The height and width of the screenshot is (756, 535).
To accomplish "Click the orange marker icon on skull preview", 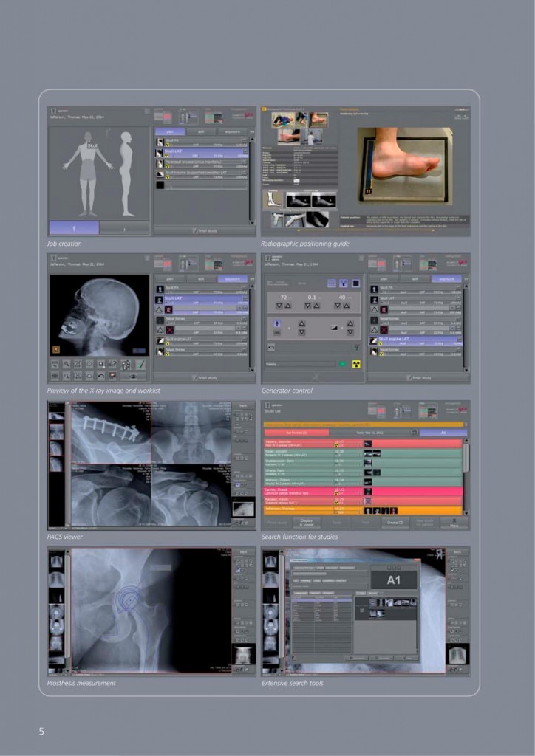I will point(55,349).
